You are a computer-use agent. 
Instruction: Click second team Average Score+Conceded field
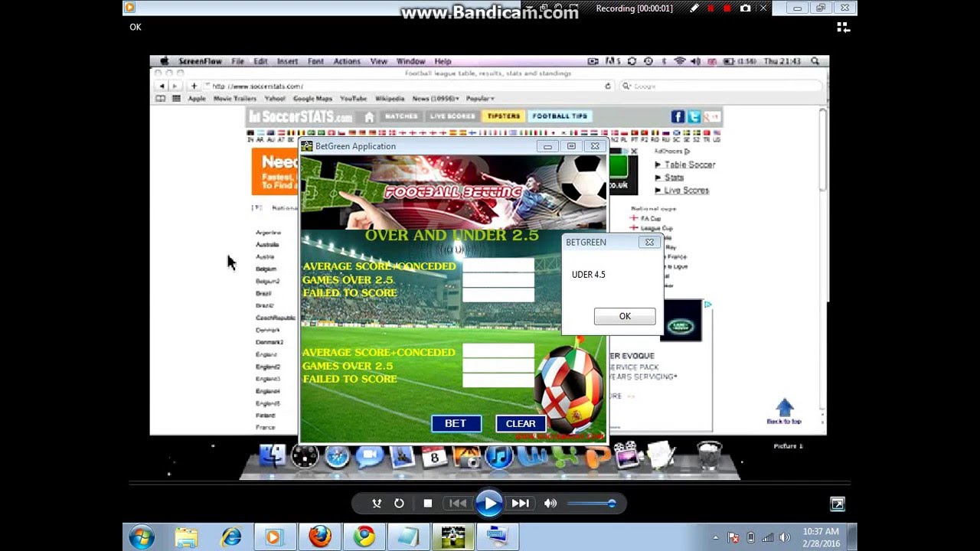[498, 351]
